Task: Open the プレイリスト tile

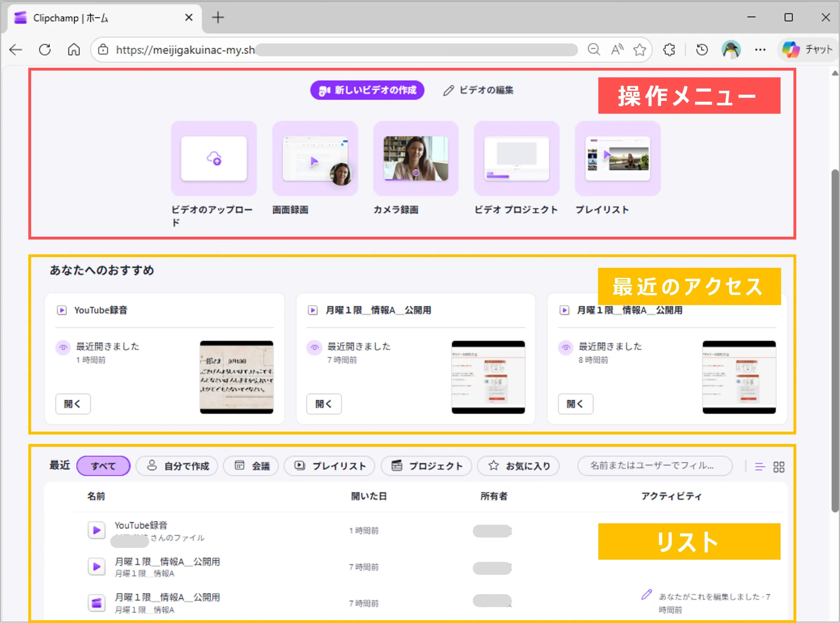Action: pos(617,158)
